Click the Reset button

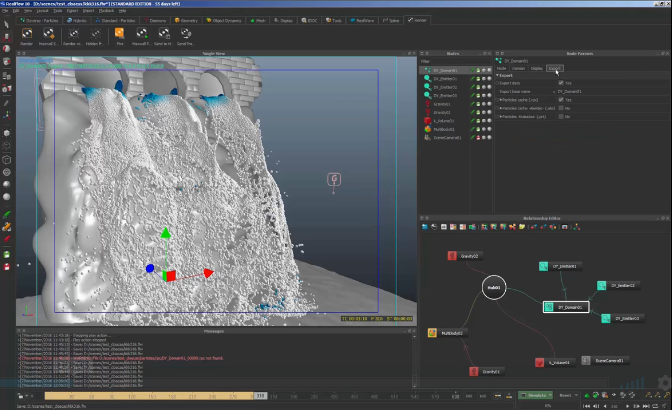point(565,395)
